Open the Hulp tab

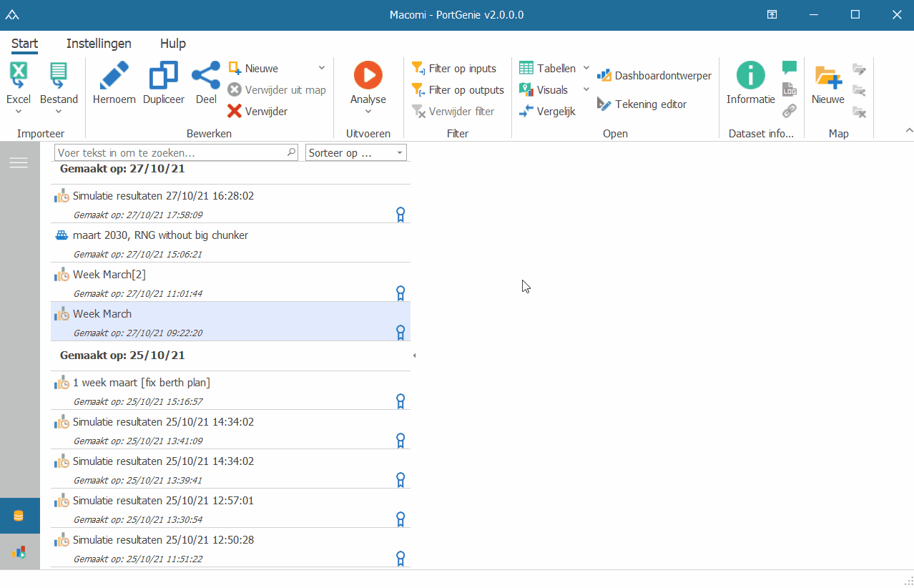click(173, 44)
